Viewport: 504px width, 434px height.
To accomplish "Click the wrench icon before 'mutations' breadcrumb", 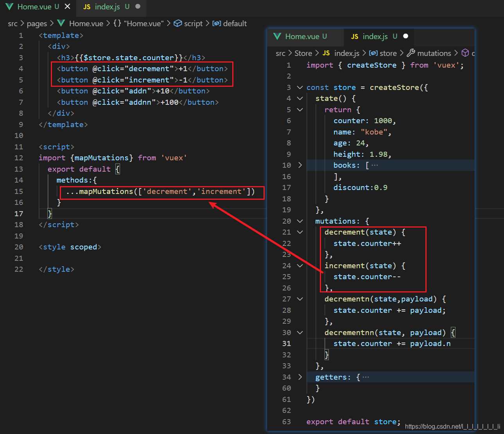I will pyautogui.click(x=411, y=53).
